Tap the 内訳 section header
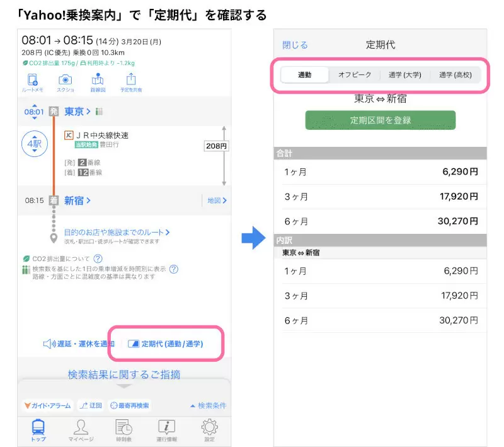This screenshot has width=504, height=447. [x=381, y=240]
